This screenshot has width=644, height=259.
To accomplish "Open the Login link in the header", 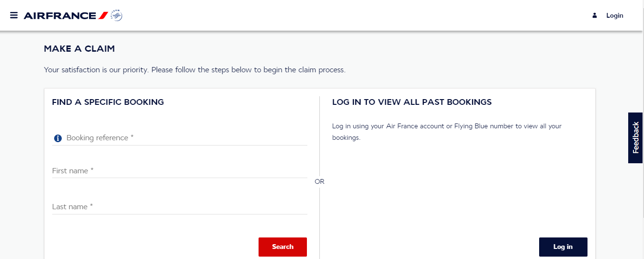I will (x=615, y=15).
